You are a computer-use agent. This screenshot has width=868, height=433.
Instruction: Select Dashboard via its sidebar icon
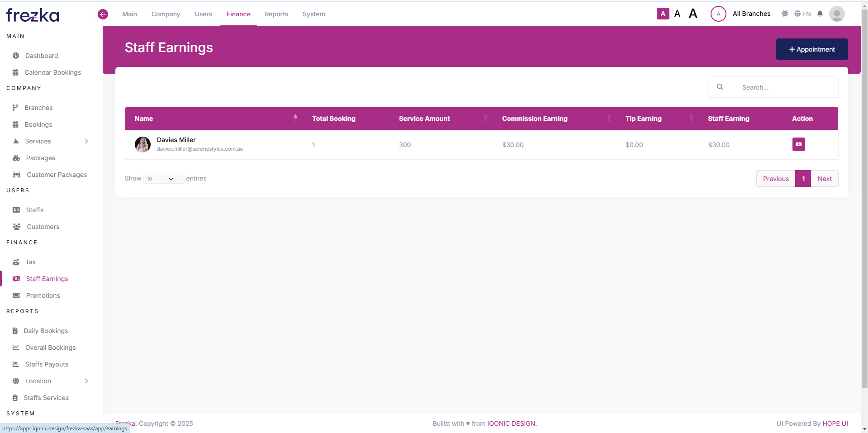(16, 55)
